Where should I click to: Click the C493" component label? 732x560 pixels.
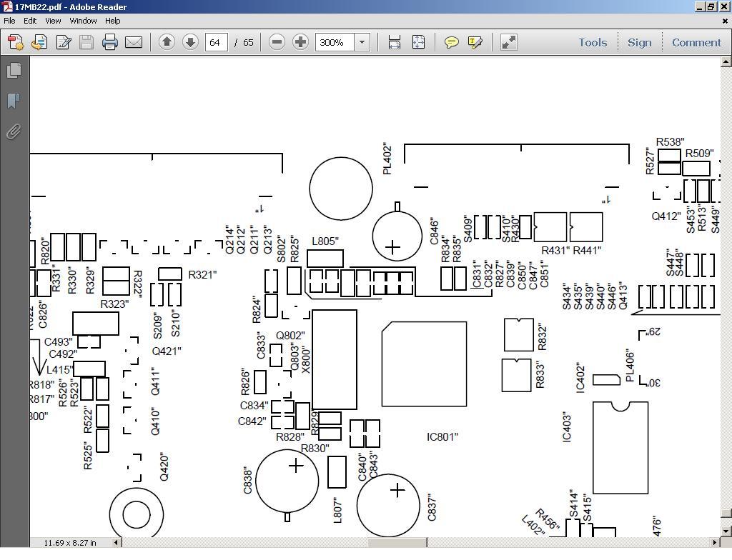tap(59, 342)
